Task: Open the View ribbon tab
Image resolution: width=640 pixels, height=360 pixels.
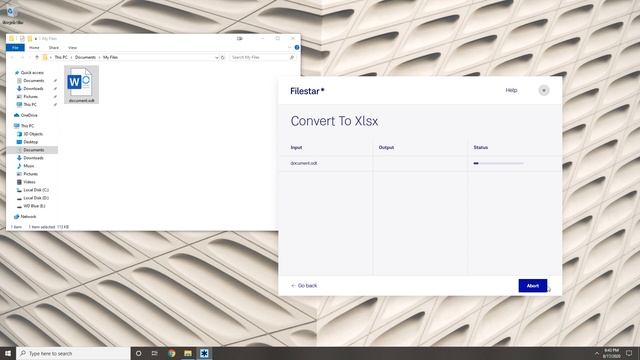Action: [x=72, y=48]
